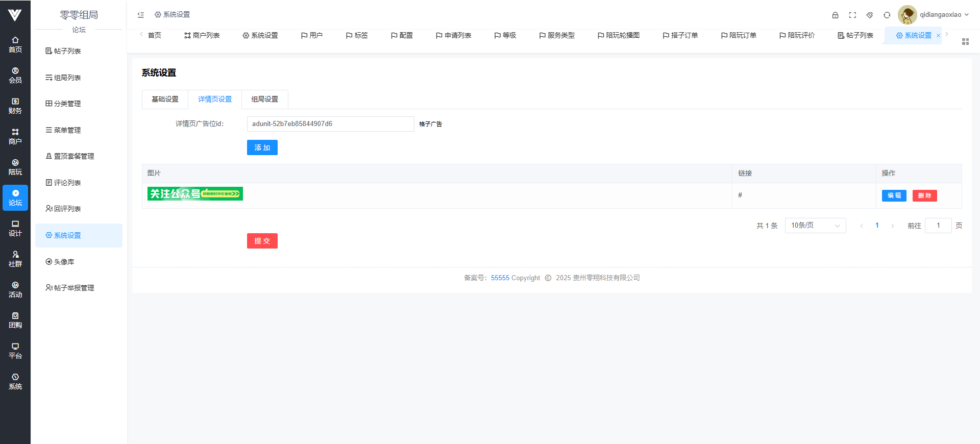This screenshot has width=980, height=444.
Task: Switch to the 组局设置 tab
Action: click(x=264, y=100)
